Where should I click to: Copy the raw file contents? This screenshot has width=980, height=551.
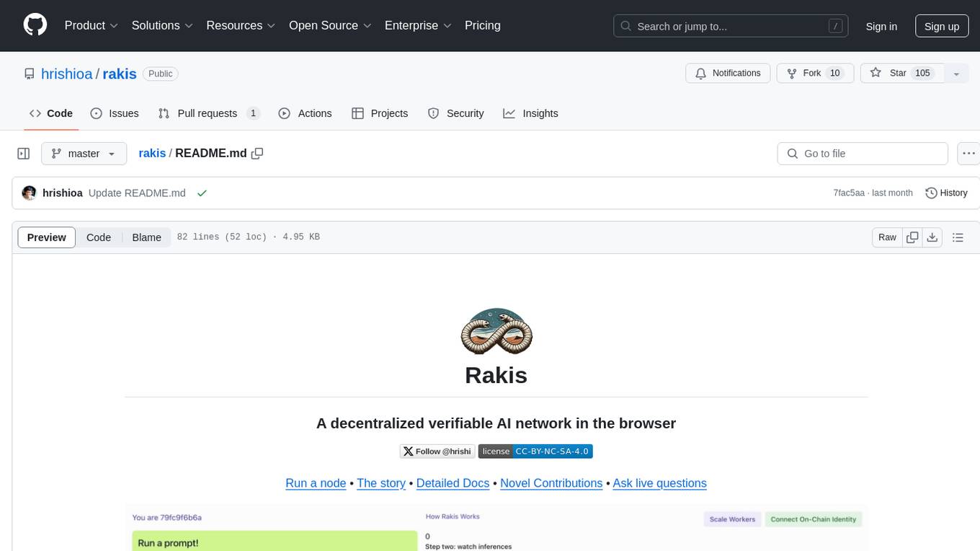(912, 237)
